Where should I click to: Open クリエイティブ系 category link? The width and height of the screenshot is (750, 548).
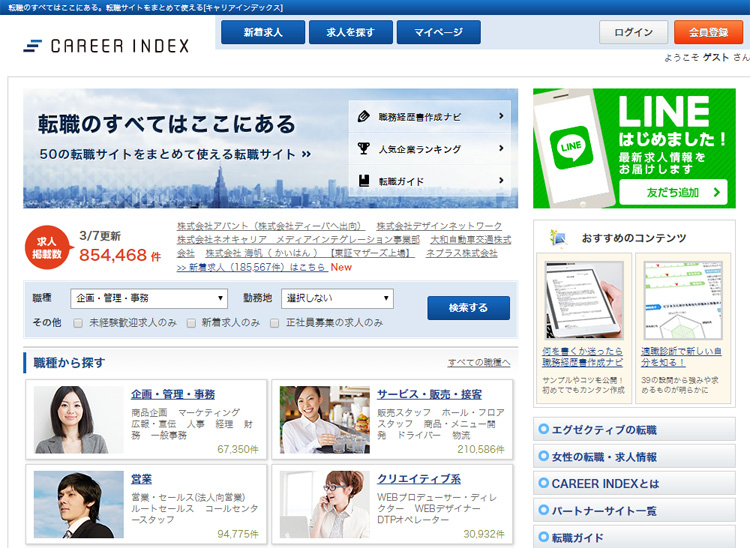click(419, 479)
